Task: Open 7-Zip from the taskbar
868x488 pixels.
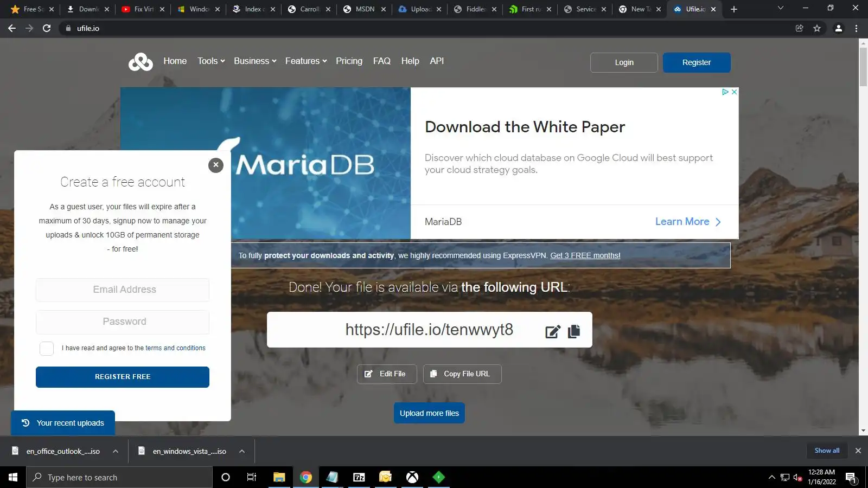Action: pos(359,477)
